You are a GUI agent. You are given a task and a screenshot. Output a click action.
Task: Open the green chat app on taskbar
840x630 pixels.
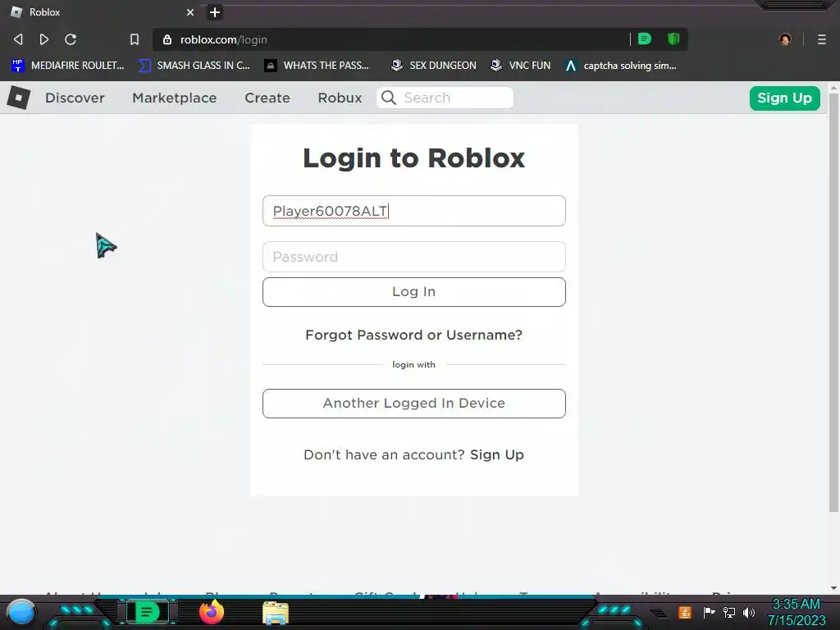[147, 612]
